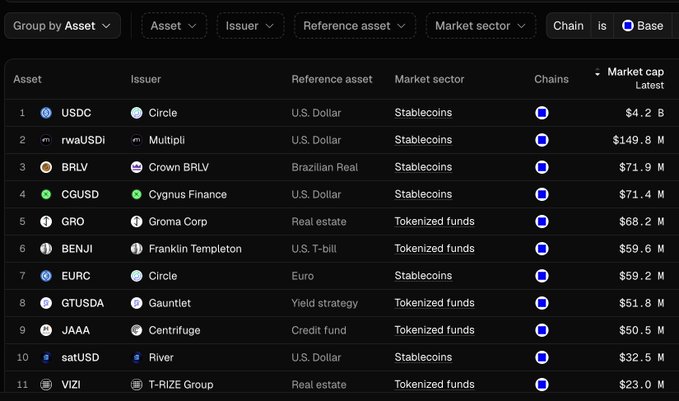The width and height of the screenshot is (679, 401).
Task: Click the rwaUSDi asset icon
Action: tap(46, 140)
